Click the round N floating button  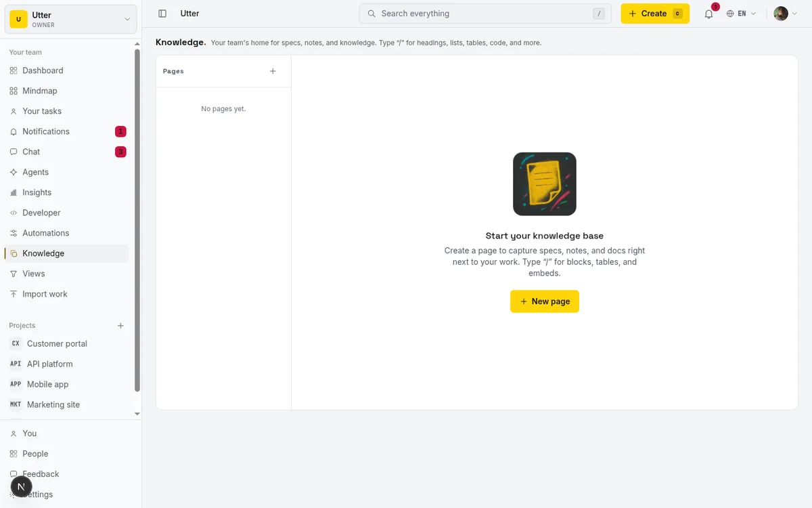[x=21, y=486]
